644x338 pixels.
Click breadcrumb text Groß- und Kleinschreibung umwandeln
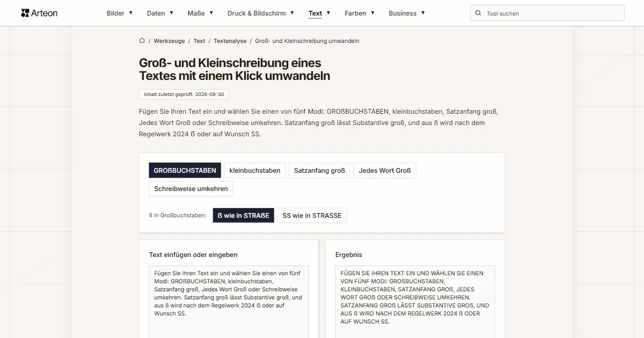(x=308, y=41)
